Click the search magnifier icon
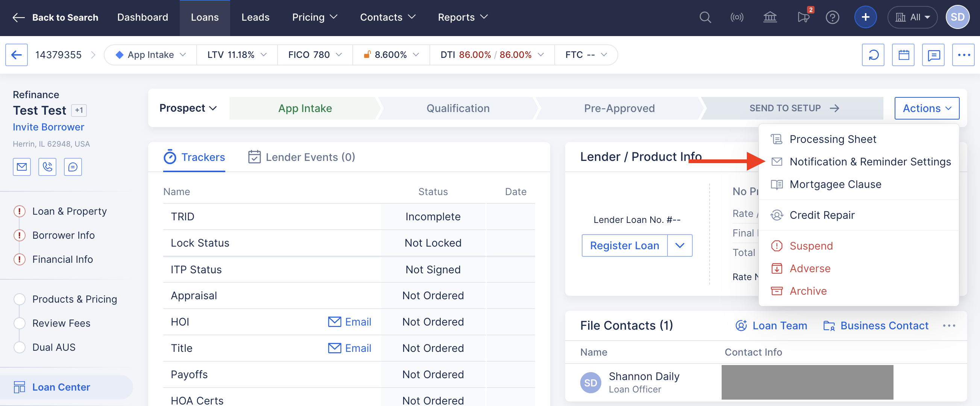The width and height of the screenshot is (980, 406). tap(705, 18)
